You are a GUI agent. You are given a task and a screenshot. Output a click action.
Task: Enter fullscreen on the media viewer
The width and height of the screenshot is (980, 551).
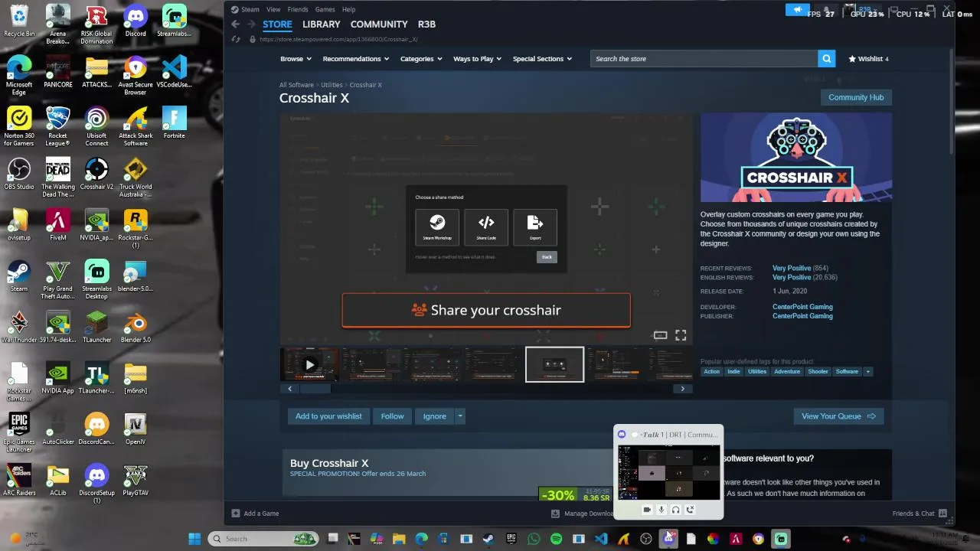pos(681,335)
